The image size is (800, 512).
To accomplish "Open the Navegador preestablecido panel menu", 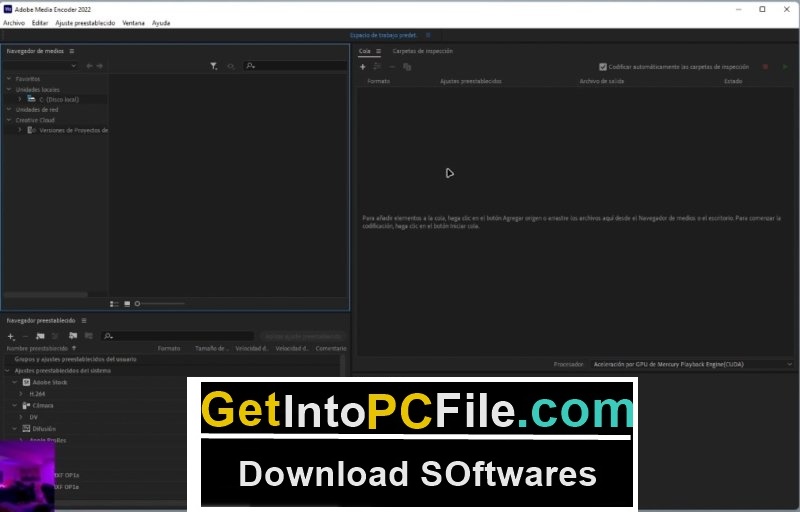I will (84, 321).
